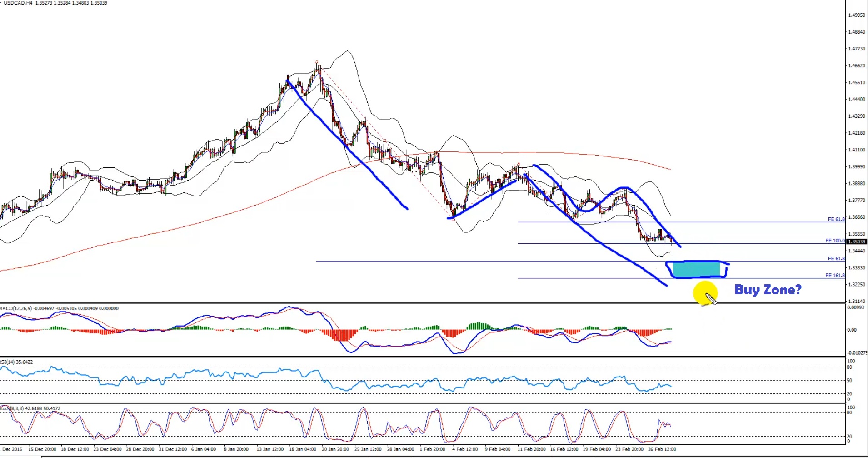The height and width of the screenshot is (458, 868).
Task: Click '13 Jan 12:00' on the time axis
Action: click(x=270, y=449)
